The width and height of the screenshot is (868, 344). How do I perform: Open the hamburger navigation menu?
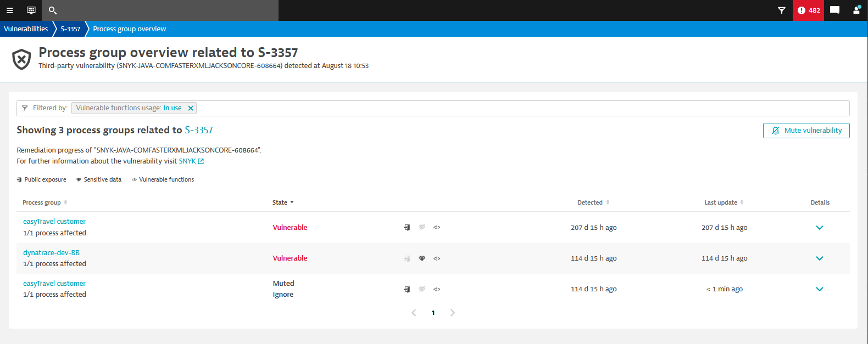9,10
